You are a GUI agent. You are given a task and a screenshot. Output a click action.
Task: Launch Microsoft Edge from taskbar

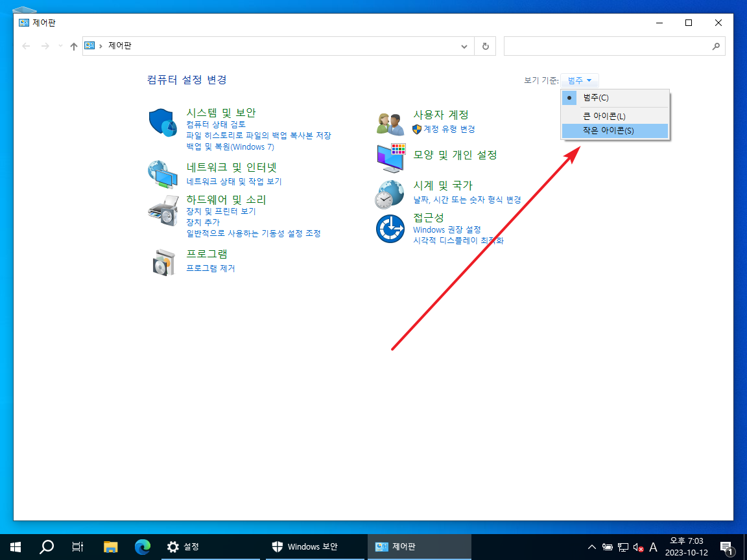143,546
